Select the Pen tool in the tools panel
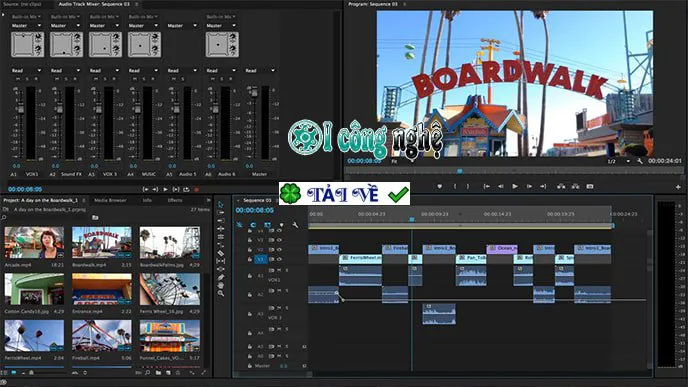The width and height of the screenshot is (688, 387). (221, 277)
